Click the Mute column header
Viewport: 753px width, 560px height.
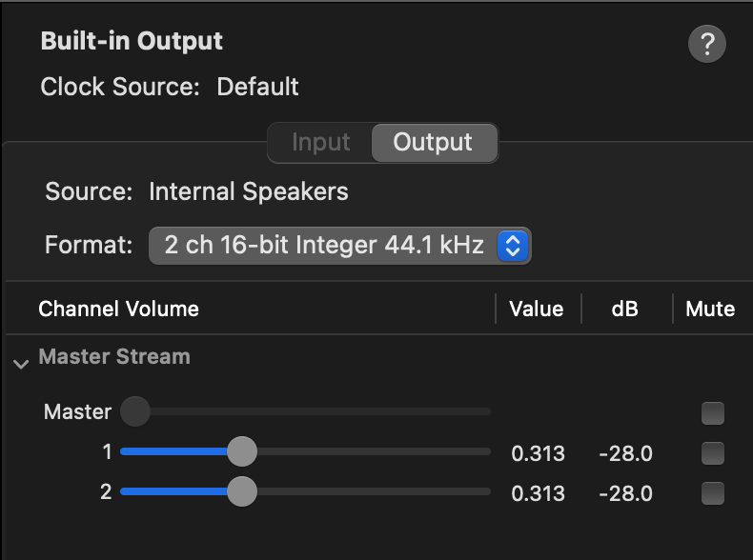pos(710,309)
